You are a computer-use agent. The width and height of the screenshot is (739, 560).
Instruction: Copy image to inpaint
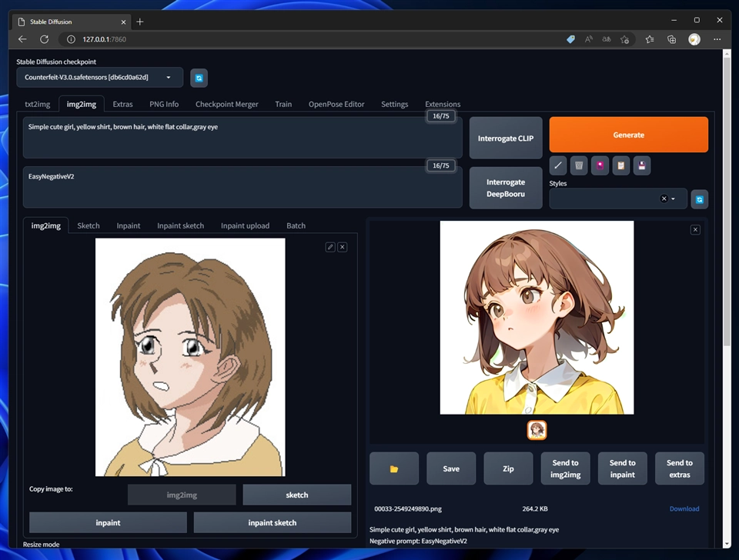pyautogui.click(x=108, y=523)
